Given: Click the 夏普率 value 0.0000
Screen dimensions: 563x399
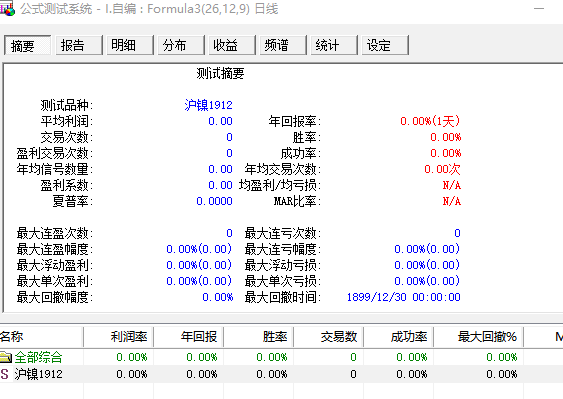Looking at the screenshot, I should point(214,201).
